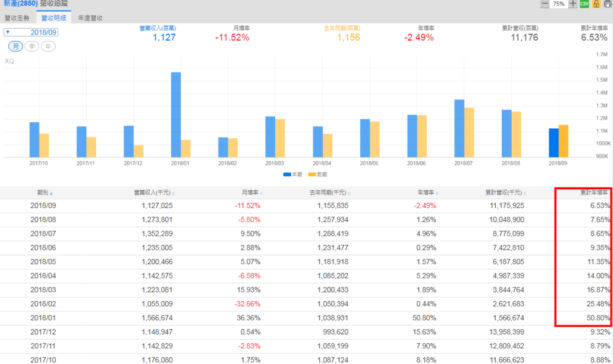
Task: Click the 15.93% monthly growth cell
Action: (248, 290)
